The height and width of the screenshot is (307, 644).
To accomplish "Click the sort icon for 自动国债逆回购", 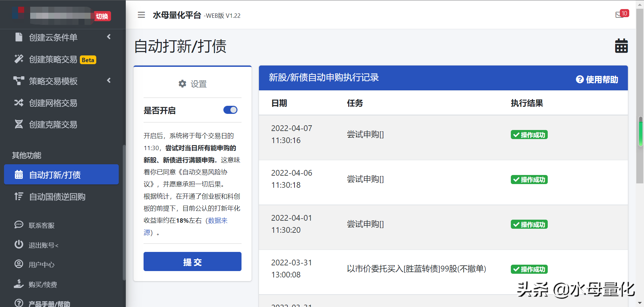I will 19,196.
